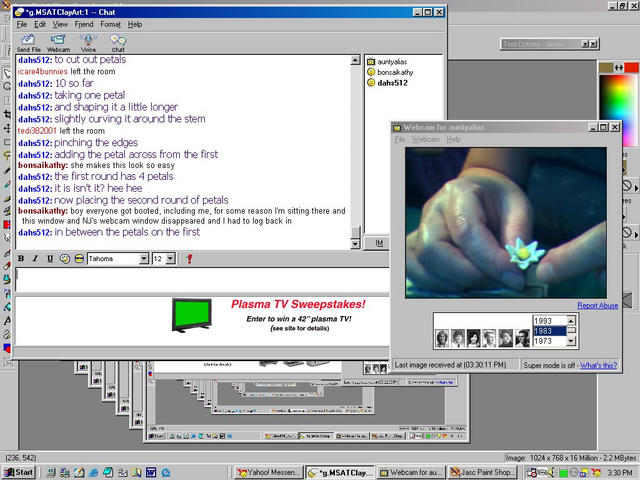Click the 3:30 PM system clock

pyautogui.click(x=620, y=473)
